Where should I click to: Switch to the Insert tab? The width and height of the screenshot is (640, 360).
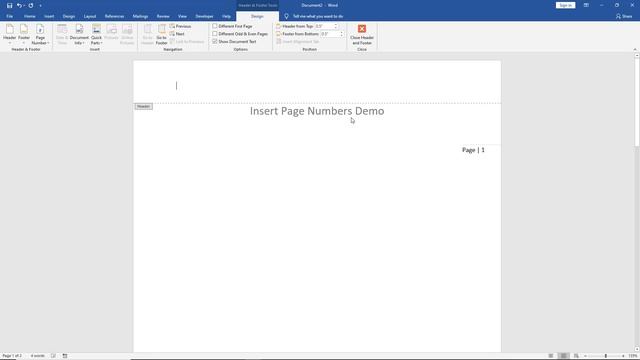(49, 16)
